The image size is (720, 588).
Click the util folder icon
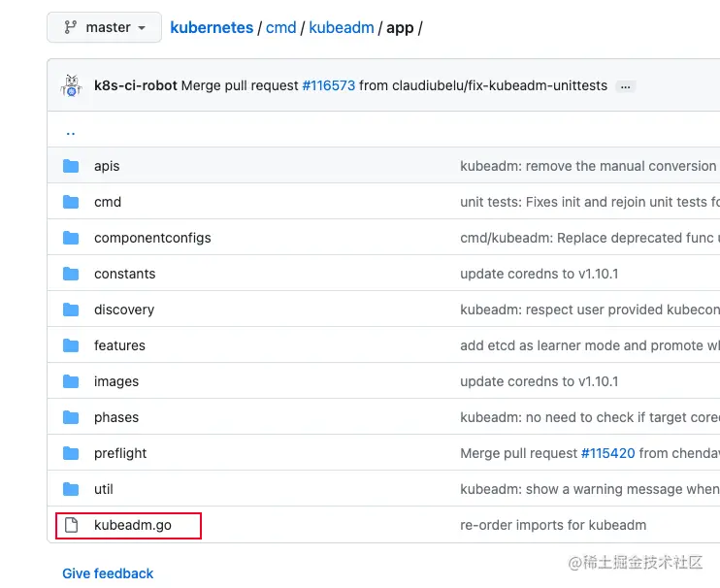click(71, 489)
